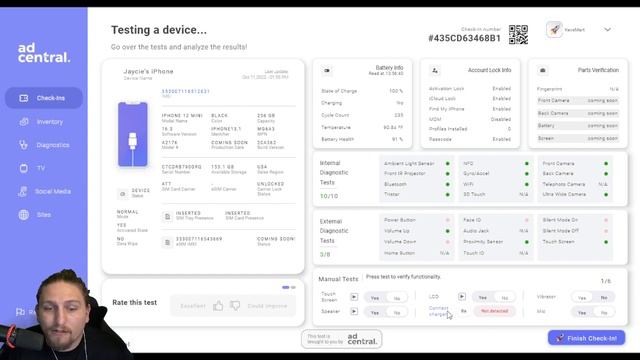Click the Proximity Sensor test row
Screen dimensions: 640x360
pos(496,242)
